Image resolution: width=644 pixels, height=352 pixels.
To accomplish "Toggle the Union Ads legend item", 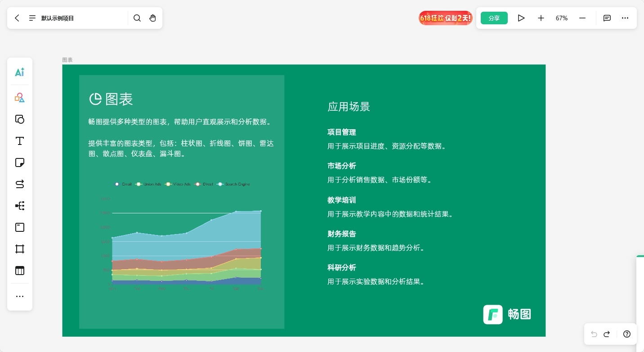I will pos(148,184).
